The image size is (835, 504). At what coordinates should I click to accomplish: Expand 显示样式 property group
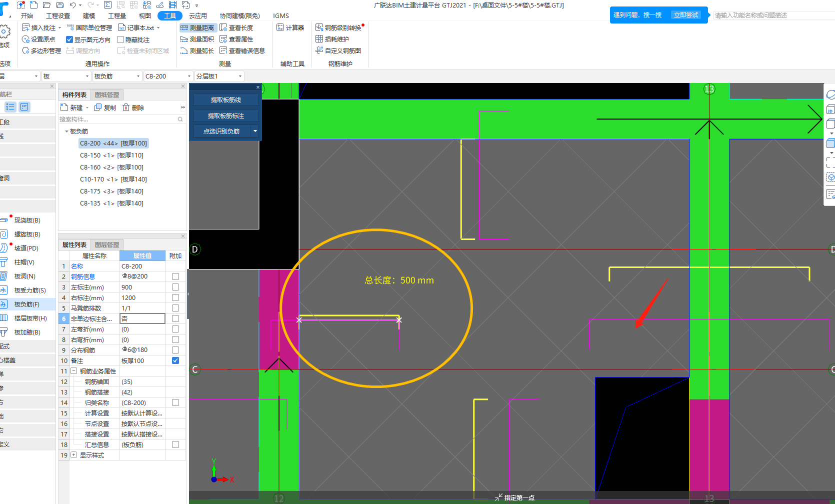[73, 455]
